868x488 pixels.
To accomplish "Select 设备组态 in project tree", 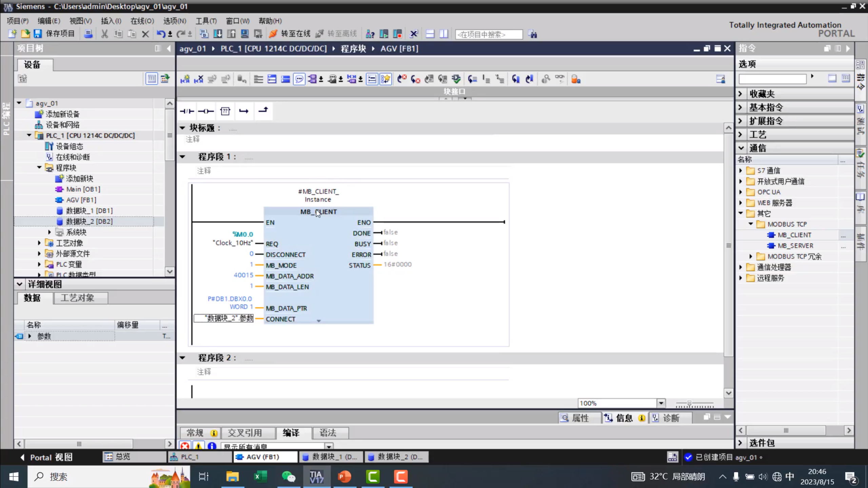I will coord(69,146).
